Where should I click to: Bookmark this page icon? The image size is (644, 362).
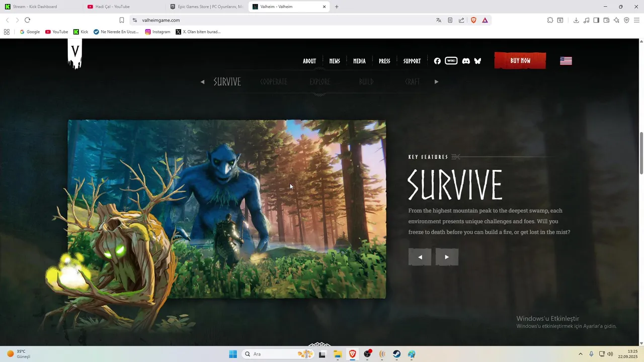pos(122,20)
